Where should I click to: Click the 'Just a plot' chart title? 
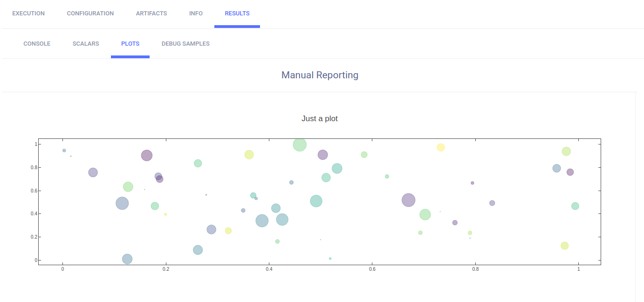[320, 119]
